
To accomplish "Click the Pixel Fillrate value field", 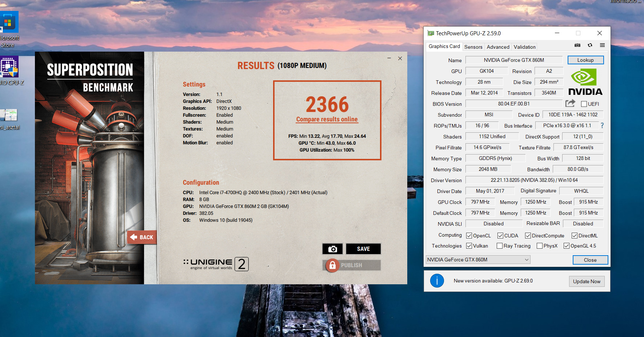I will click(487, 147).
